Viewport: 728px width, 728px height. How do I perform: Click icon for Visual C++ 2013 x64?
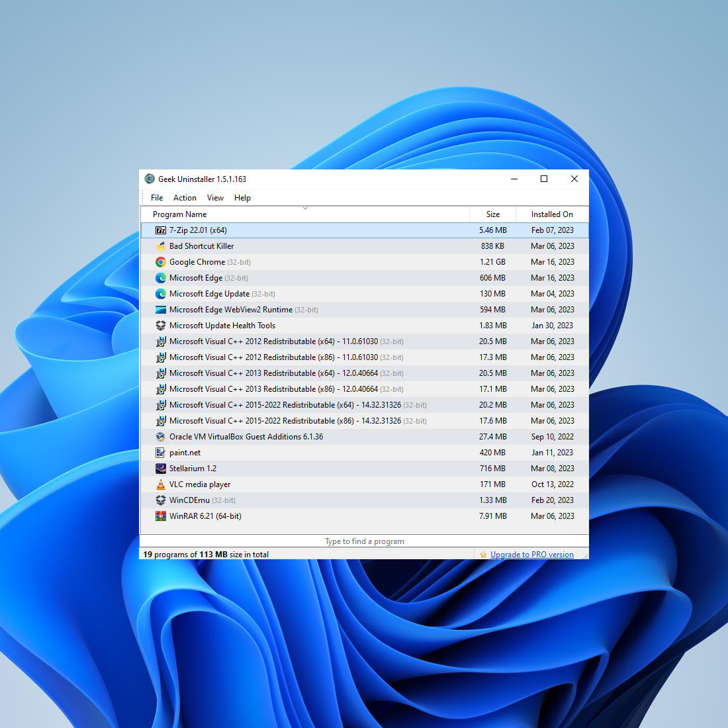[161, 373]
